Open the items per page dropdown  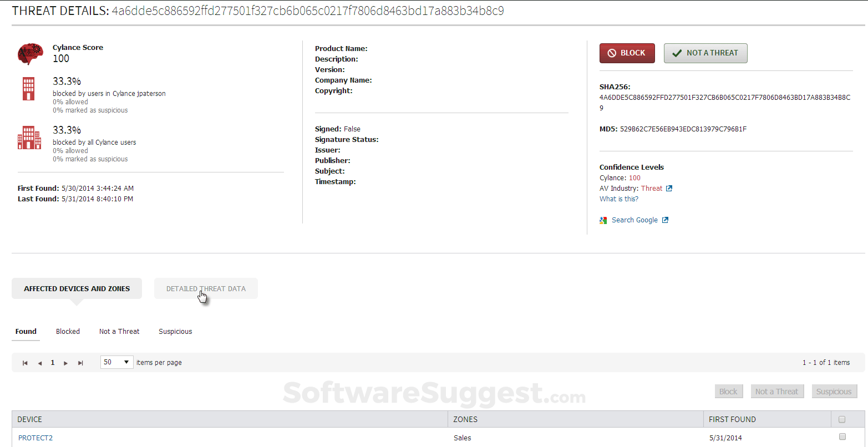click(x=117, y=362)
